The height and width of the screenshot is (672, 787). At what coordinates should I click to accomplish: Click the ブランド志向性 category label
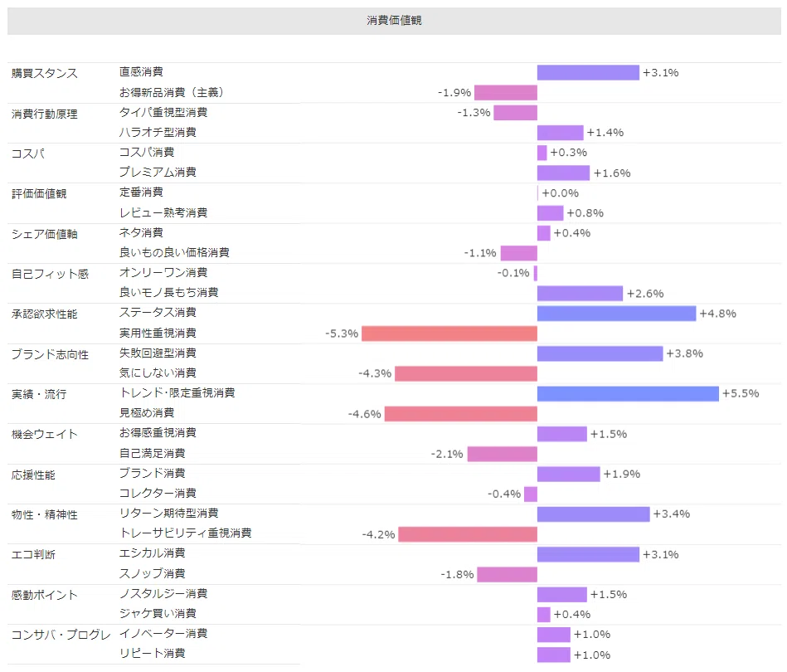pyautogui.click(x=51, y=354)
